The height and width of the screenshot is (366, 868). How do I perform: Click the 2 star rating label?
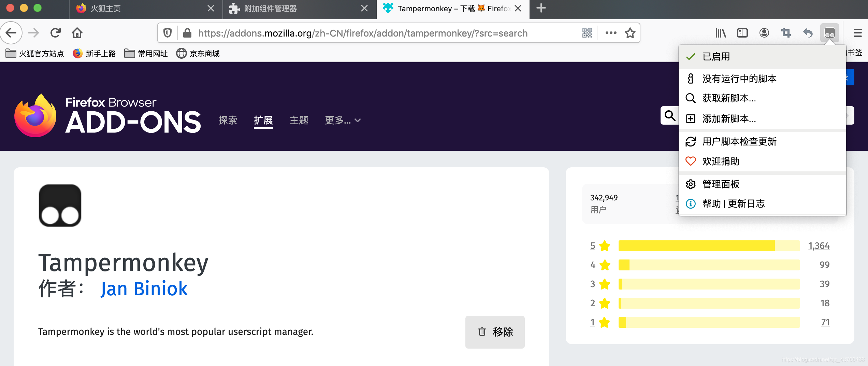600,303
